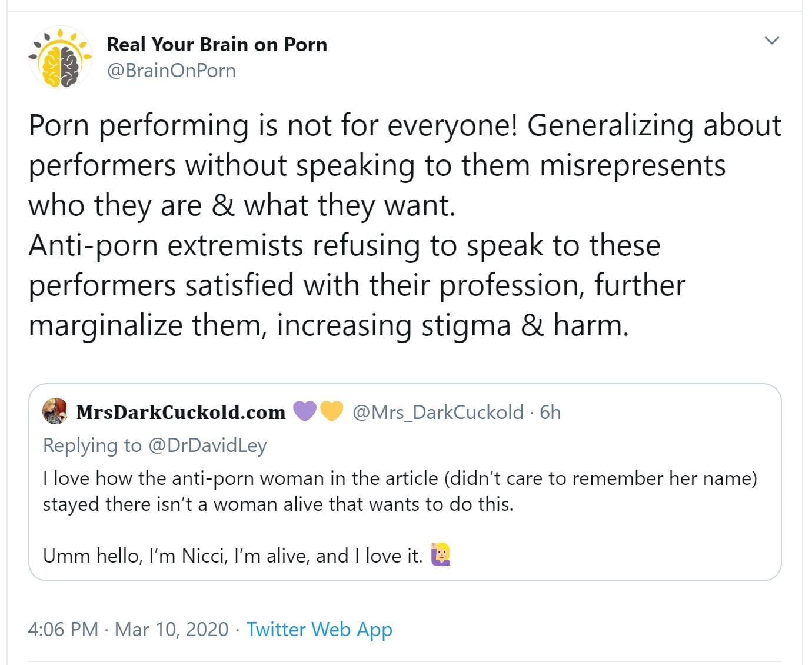Open the @DrDavidLey mention
812x665 pixels.
click(x=207, y=445)
